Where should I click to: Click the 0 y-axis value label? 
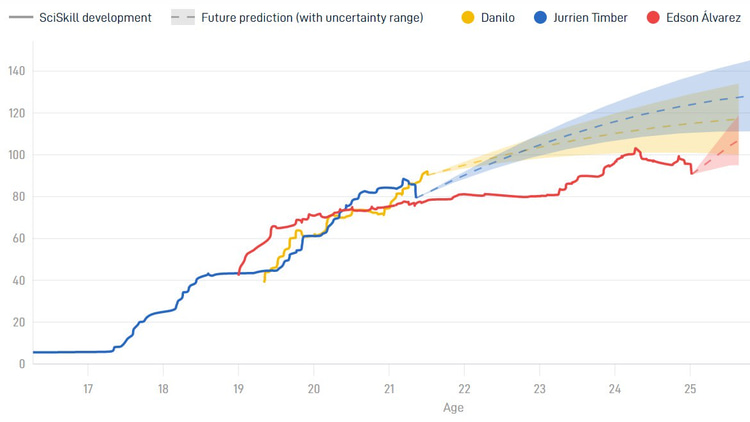[x=22, y=364]
